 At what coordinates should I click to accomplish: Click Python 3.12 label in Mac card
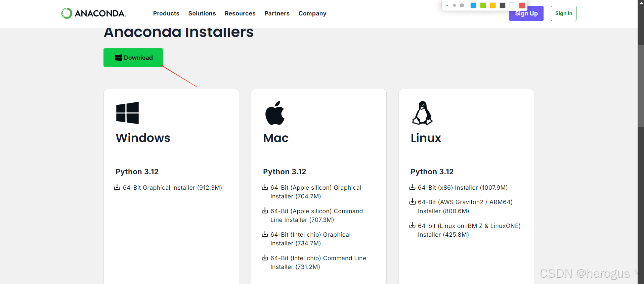(285, 172)
